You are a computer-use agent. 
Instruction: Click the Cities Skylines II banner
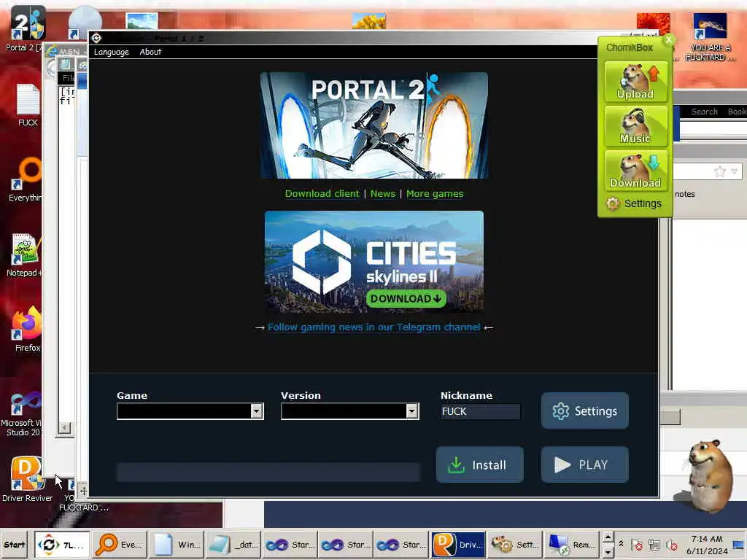[374, 262]
